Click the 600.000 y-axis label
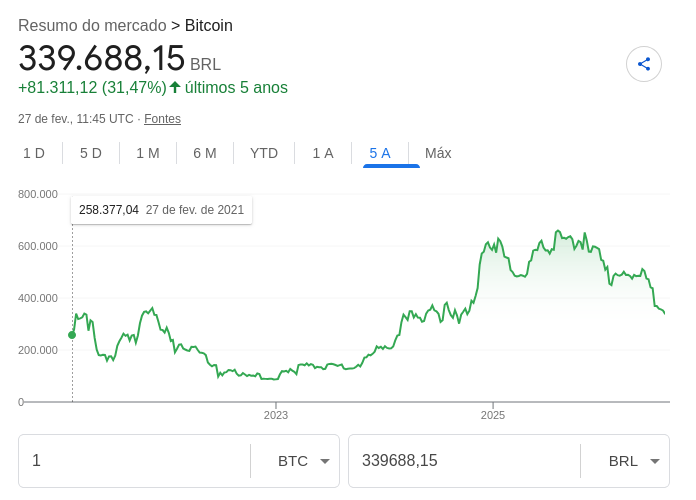Viewport: 696px width, 500px height. click(x=38, y=246)
